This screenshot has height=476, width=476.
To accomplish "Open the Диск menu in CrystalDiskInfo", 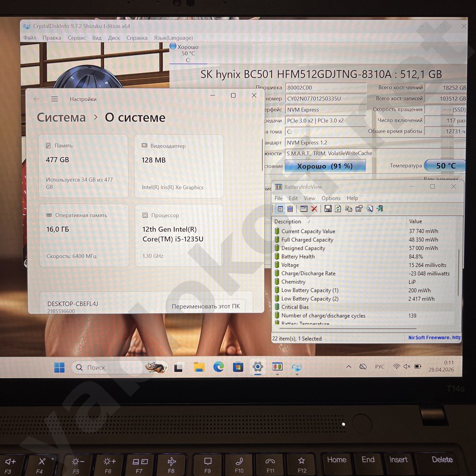I will tap(114, 38).
